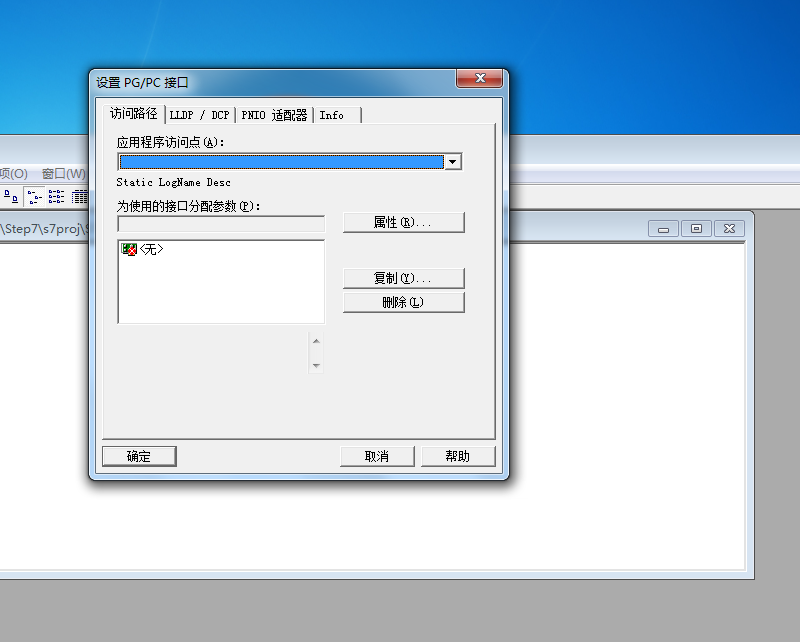This screenshot has height=642, width=800.
Task: Click the small icons view toolbar button
Action: 33,197
